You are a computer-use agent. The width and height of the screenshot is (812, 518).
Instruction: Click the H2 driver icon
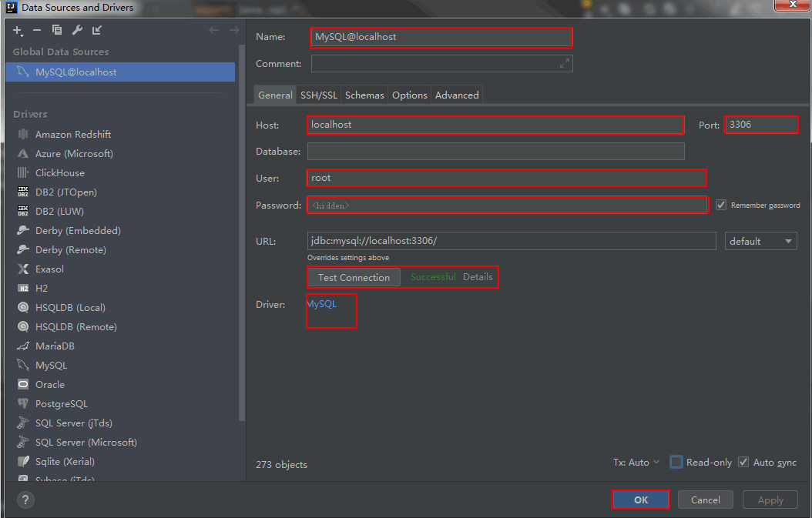[23, 288]
